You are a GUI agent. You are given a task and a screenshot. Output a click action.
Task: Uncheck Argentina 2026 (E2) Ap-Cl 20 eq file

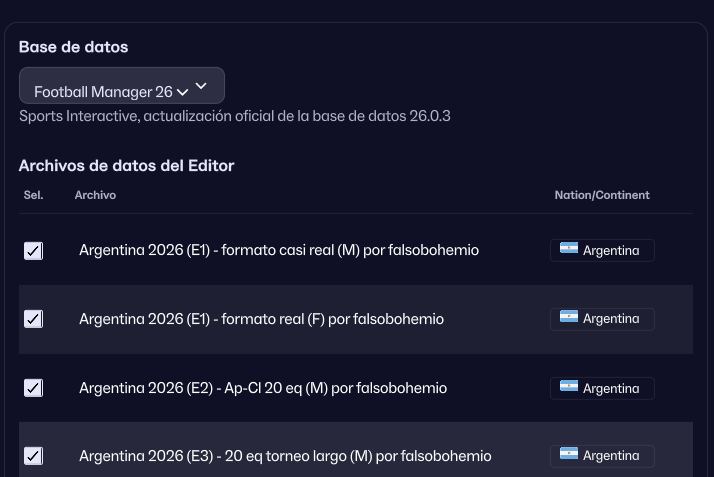[x=33, y=388]
